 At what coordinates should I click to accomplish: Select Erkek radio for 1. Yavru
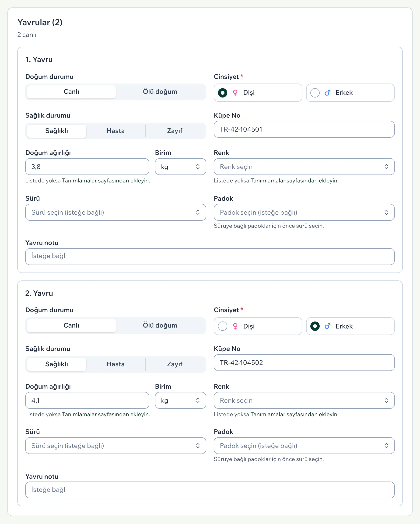[315, 93]
